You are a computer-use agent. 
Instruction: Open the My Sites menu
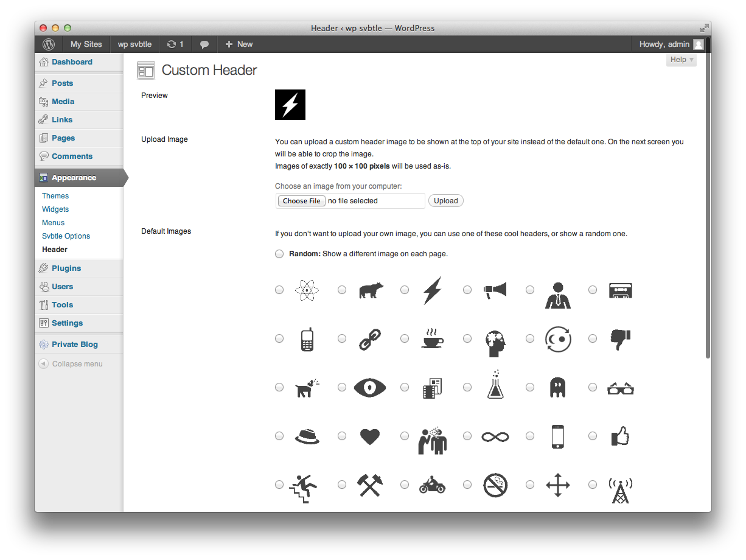click(86, 44)
